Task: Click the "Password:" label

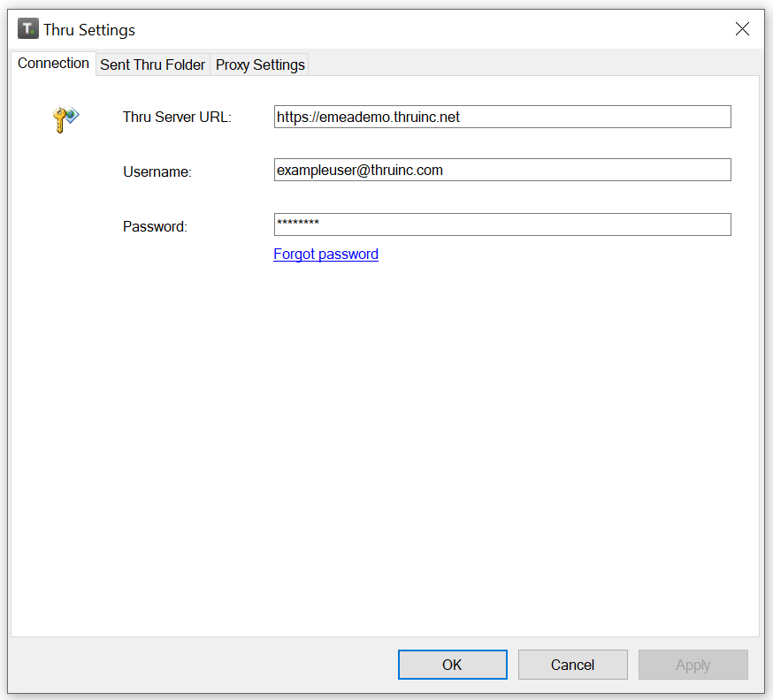Action: coord(155,226)
